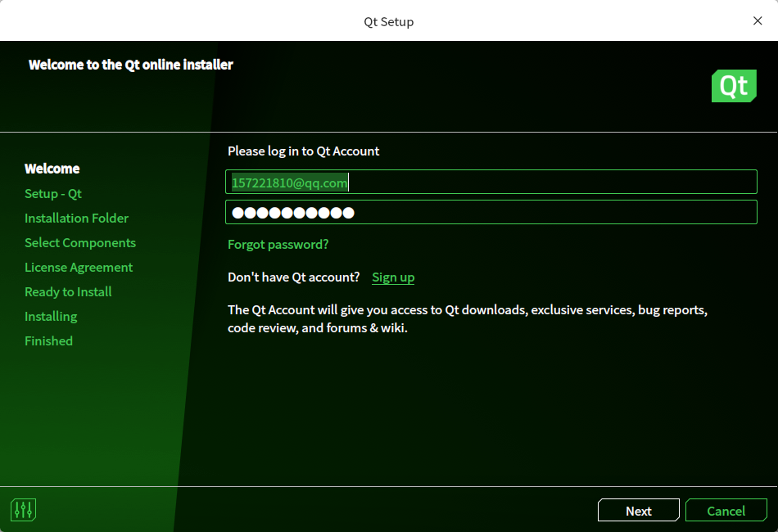The height and width of the screenshot is (532, 778).
Task: Click the Next button
Action: (x=638, y=510)
